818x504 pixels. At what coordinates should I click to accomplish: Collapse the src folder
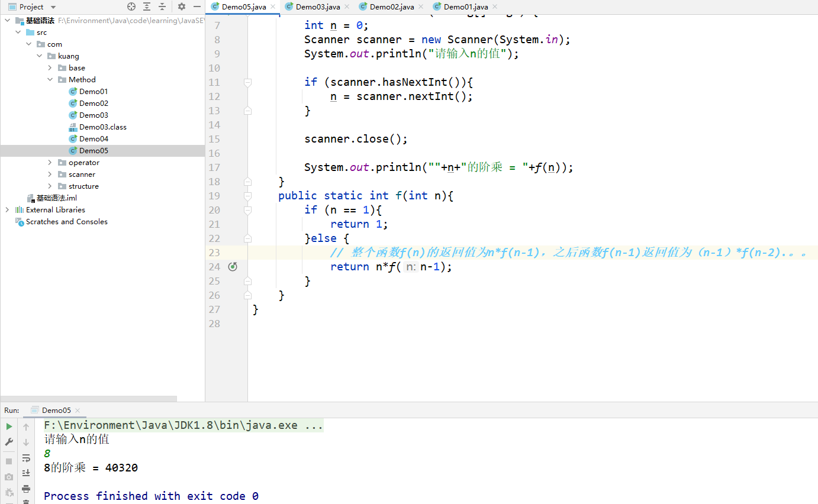(18, 33)
